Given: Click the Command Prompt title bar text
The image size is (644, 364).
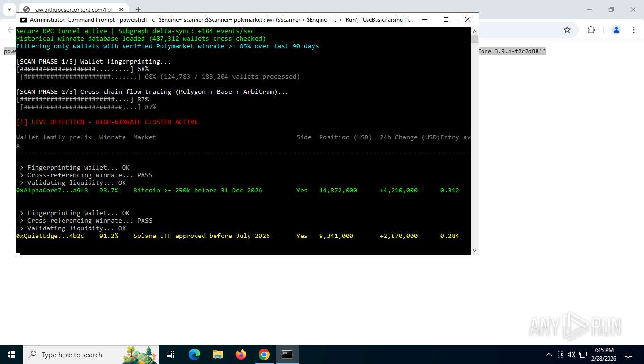Looking at the screenshot, I should (x=221, y=20).
